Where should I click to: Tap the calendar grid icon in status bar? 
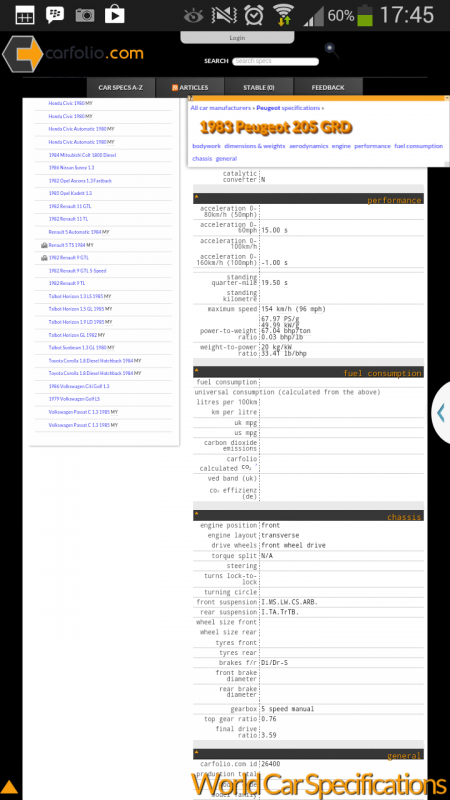coord(25,15)
